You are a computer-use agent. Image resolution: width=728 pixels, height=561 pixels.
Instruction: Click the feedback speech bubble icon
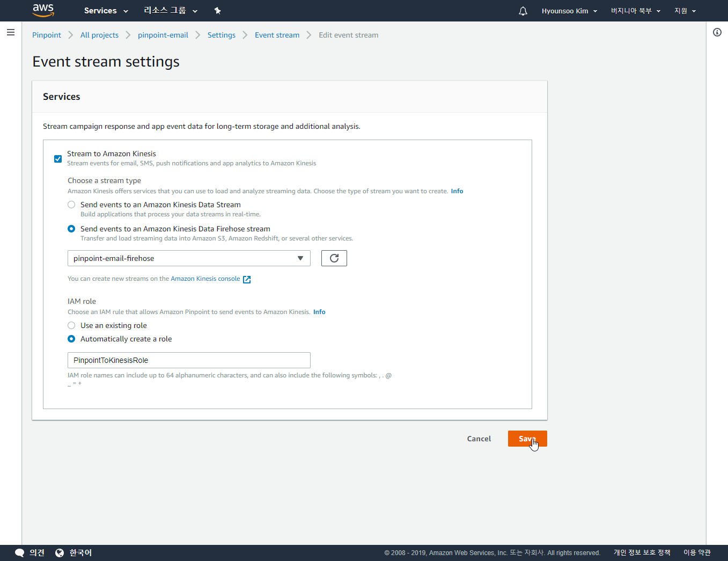coord(20,552)
